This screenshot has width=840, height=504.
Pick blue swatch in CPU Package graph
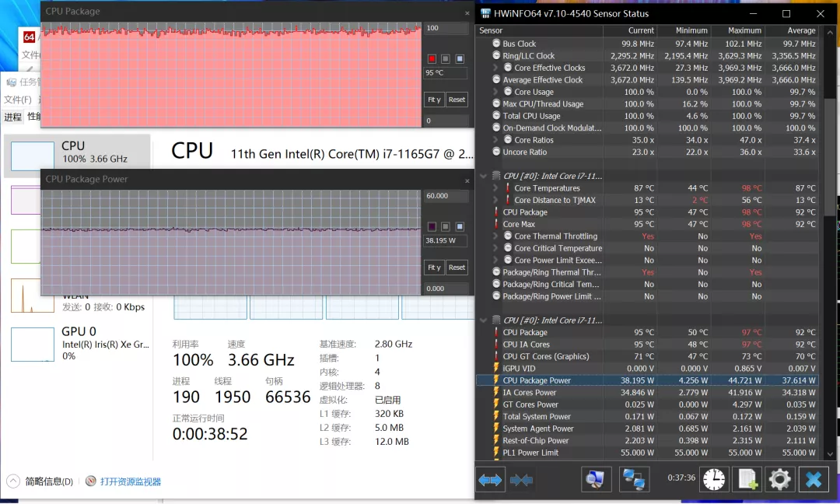pos(460,59)
